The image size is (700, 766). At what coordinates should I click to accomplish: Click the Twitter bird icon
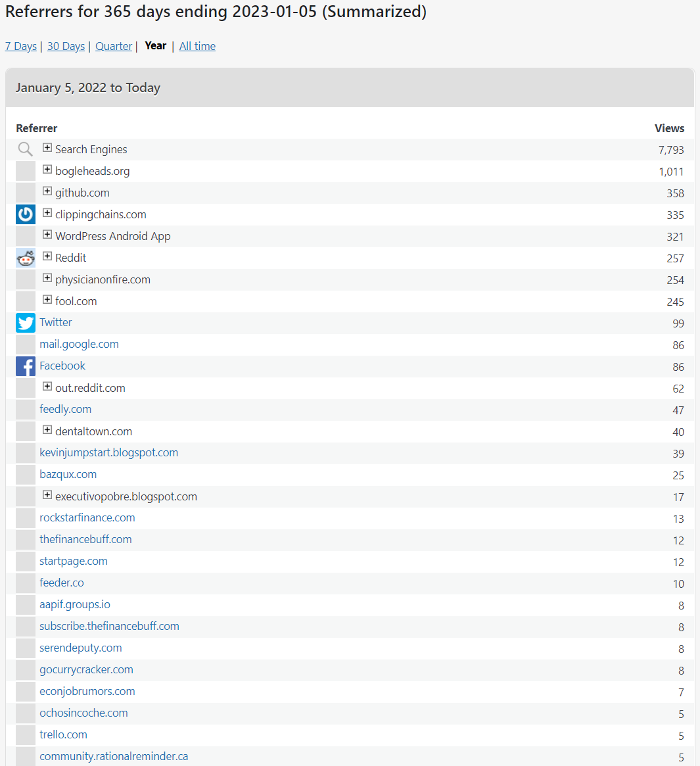(26, 323)
